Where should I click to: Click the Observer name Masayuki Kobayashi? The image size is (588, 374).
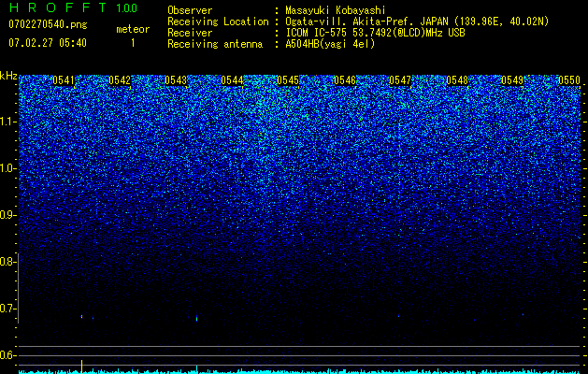(335, 10)
